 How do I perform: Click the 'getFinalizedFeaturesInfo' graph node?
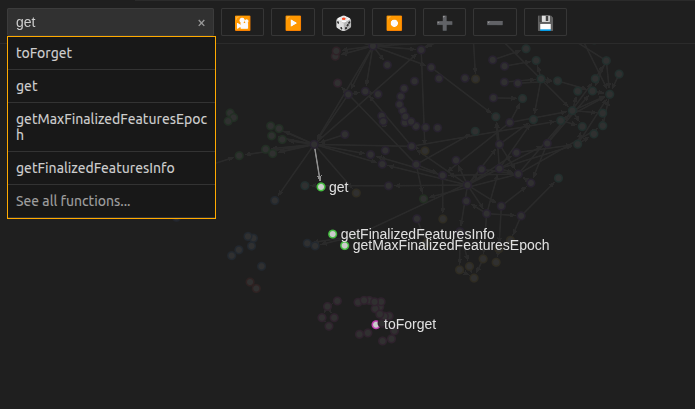[x=332, y=234]
